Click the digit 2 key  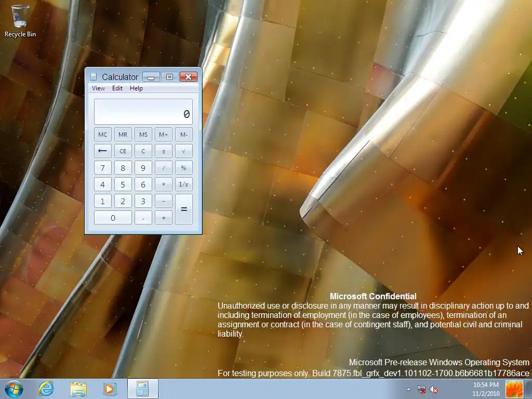click(x=123, y=201)
